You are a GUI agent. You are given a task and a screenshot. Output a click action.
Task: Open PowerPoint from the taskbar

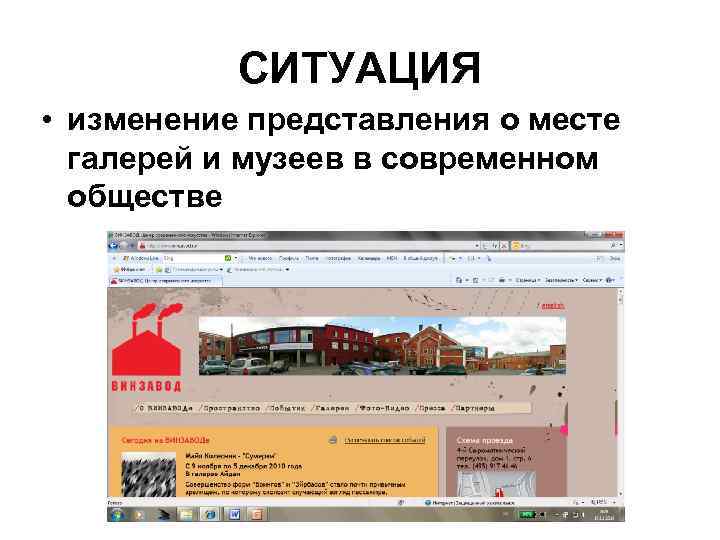[256, 514]
